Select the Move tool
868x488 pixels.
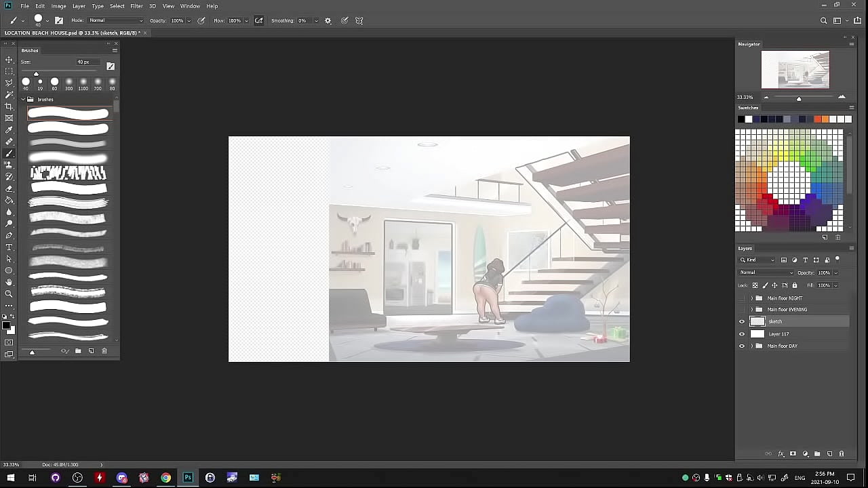click(9, 60)
